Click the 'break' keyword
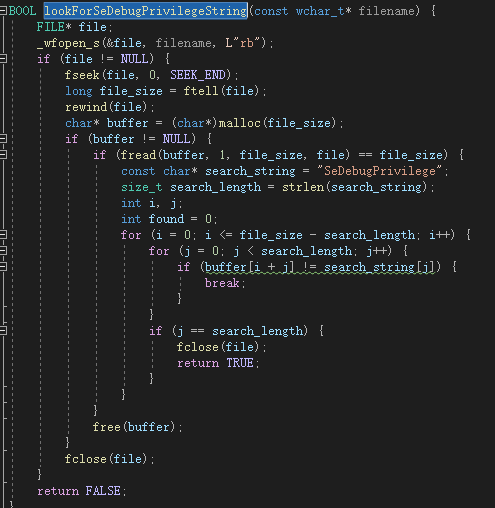The height and width of the screenshot is (508, 495). pos(222,283)
